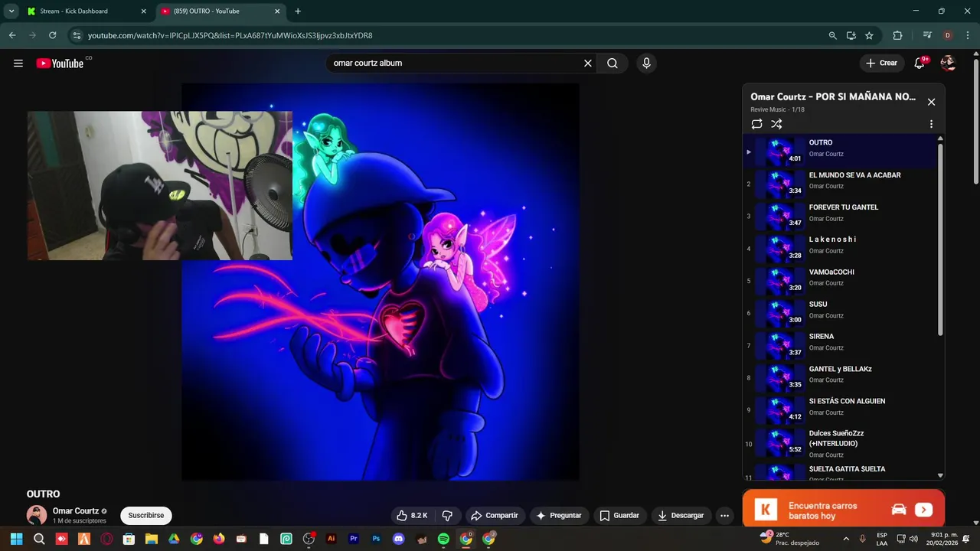
Task: Start voice search with the microphone icon
Action: pos(646,64)
